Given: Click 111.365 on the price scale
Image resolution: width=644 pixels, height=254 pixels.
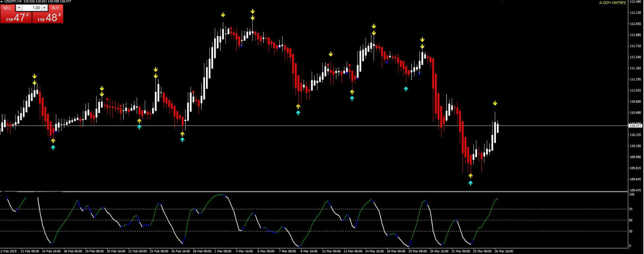Looking at the screenshot, I should [x=636, y=68].
